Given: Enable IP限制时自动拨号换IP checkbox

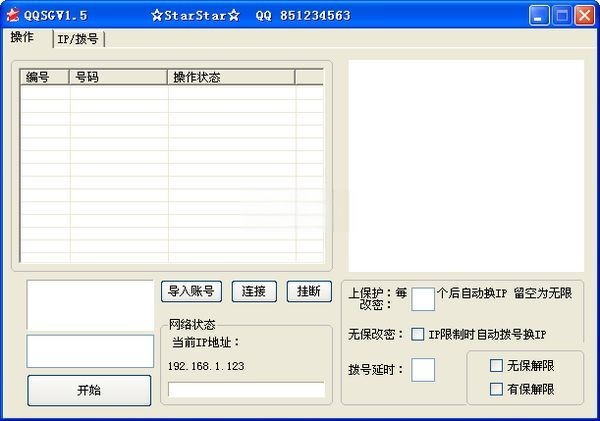Looking at the screenshot, I should coord(418,334).
